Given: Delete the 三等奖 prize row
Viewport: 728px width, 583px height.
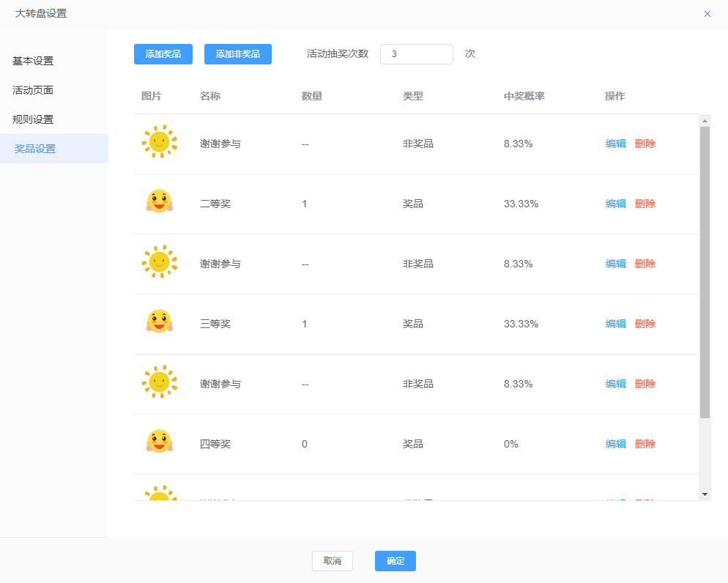Looking at the screenshot, I should pos(645,324).
